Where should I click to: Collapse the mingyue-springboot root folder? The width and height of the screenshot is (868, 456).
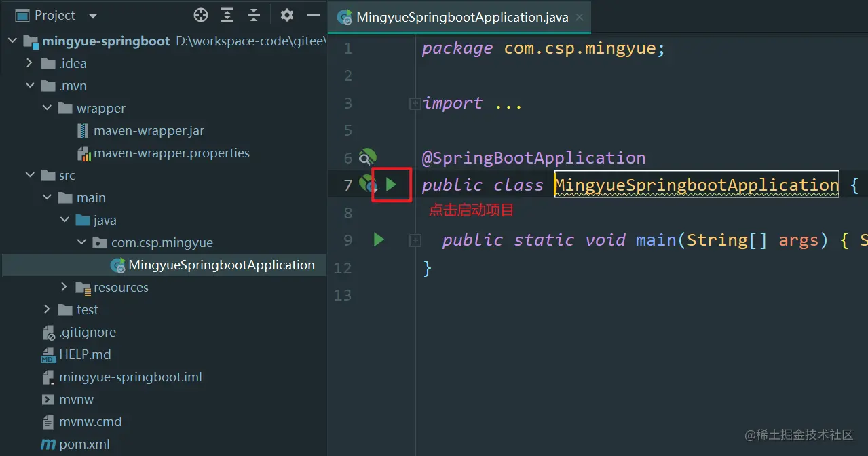click(12, 41)
